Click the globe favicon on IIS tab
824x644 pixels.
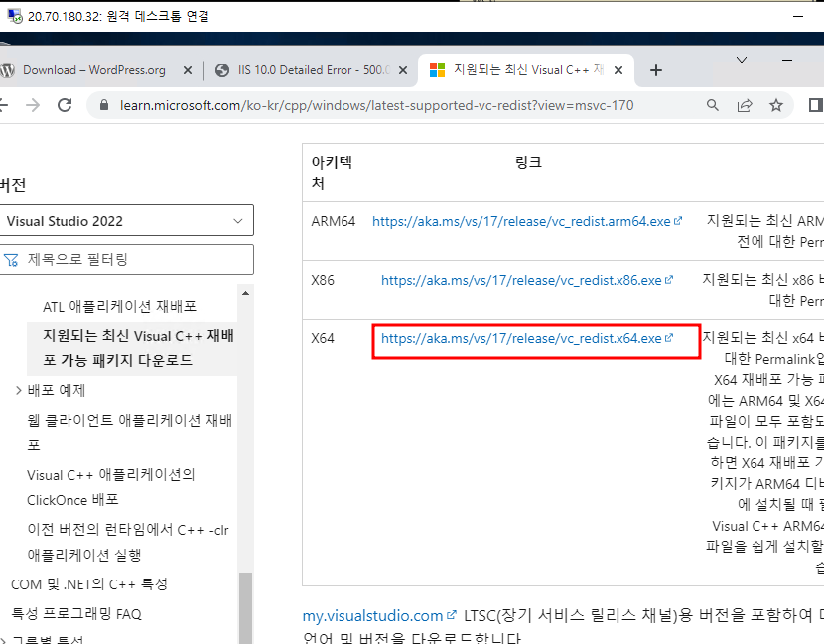222,70
